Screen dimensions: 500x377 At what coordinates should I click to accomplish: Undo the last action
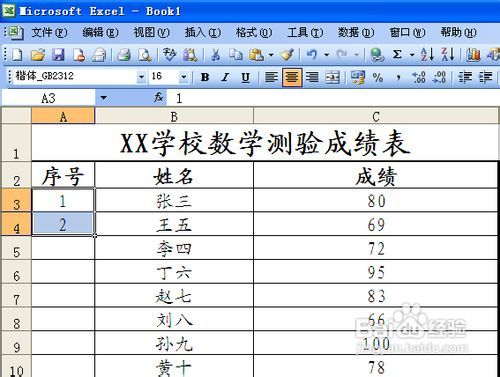(312, 55)
